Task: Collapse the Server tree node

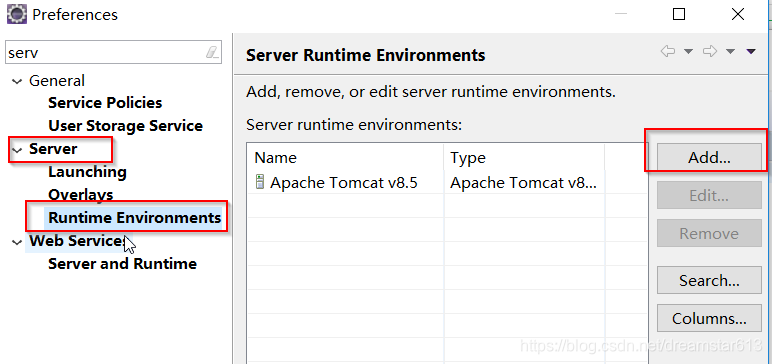Action: coord(17,150)
